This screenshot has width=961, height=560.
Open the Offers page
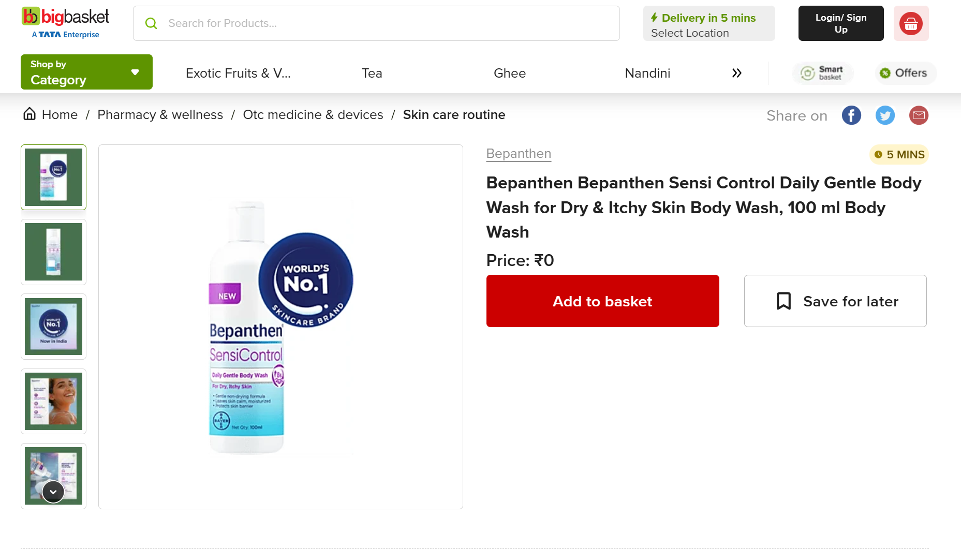(x=905, y=73)
